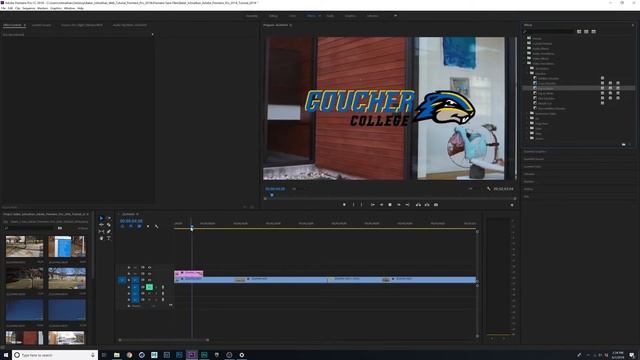Image resolution: width=640 pixels, height=360 pixels.
Task: Toggle V3 track output eye
Action: 149,267
